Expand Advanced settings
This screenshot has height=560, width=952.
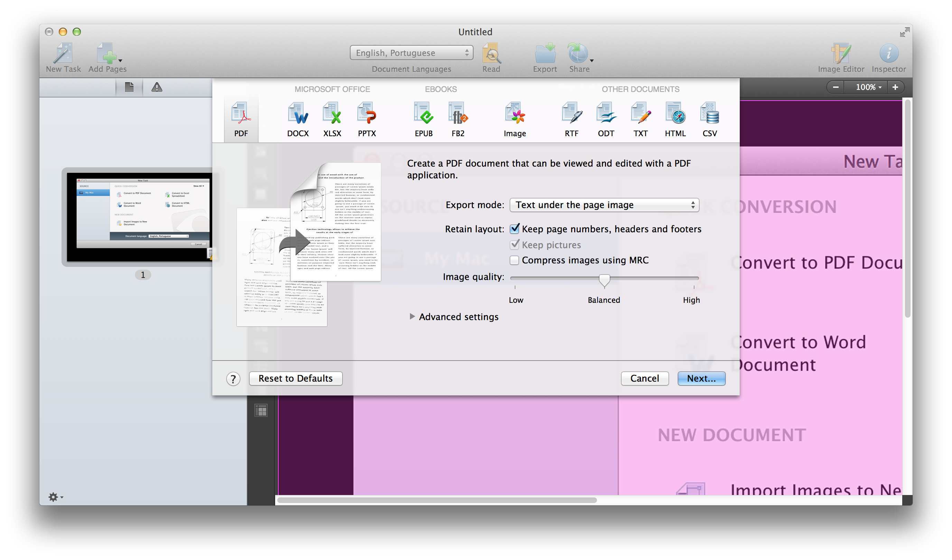coord(412,317)
